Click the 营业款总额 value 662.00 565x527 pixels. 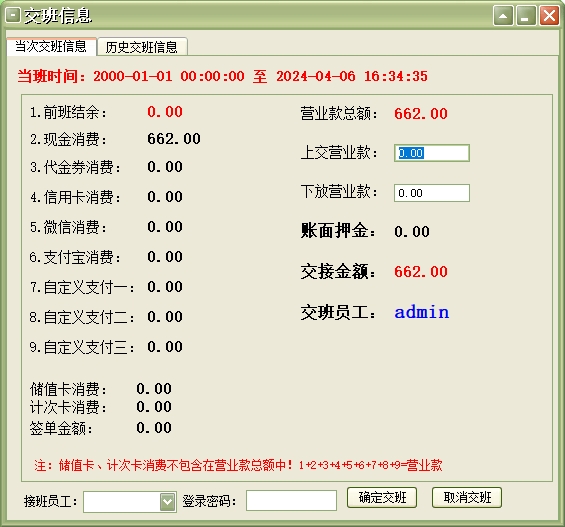pos(421,114)
